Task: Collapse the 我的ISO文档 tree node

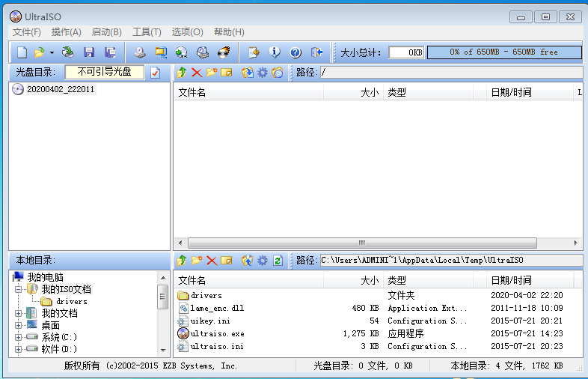Action: point(19,289)
